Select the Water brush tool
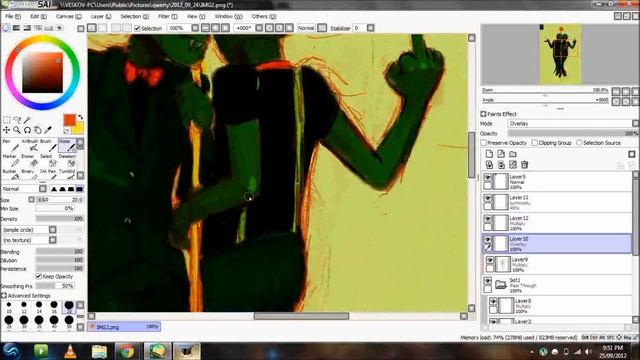The width and height of the screenshot is (640, 360). (x=67, y=146)
